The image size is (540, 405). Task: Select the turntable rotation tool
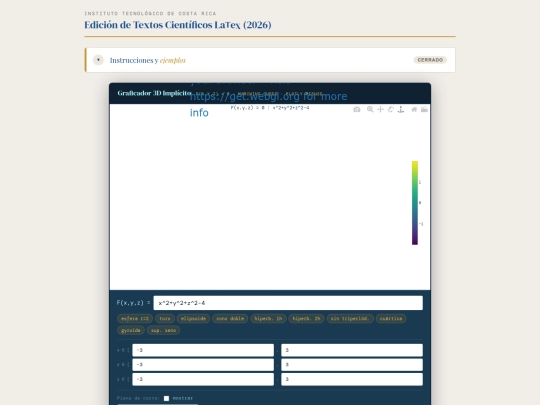401,109
